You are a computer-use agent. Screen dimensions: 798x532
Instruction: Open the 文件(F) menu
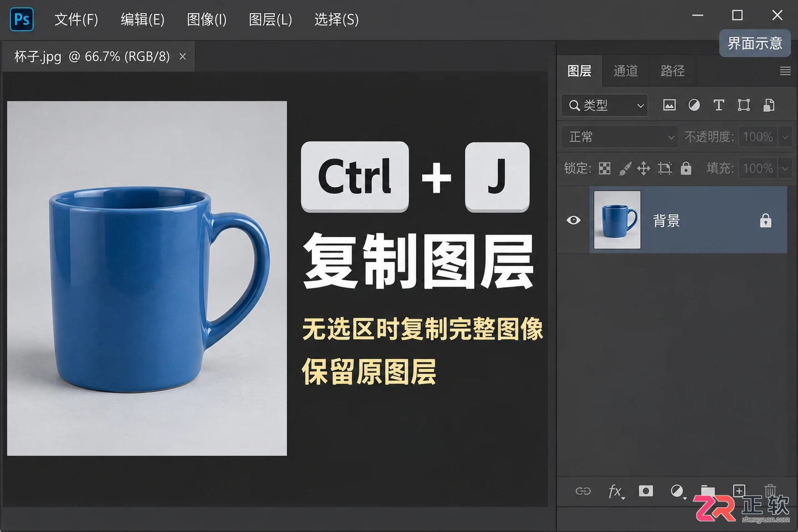[76, 20]
